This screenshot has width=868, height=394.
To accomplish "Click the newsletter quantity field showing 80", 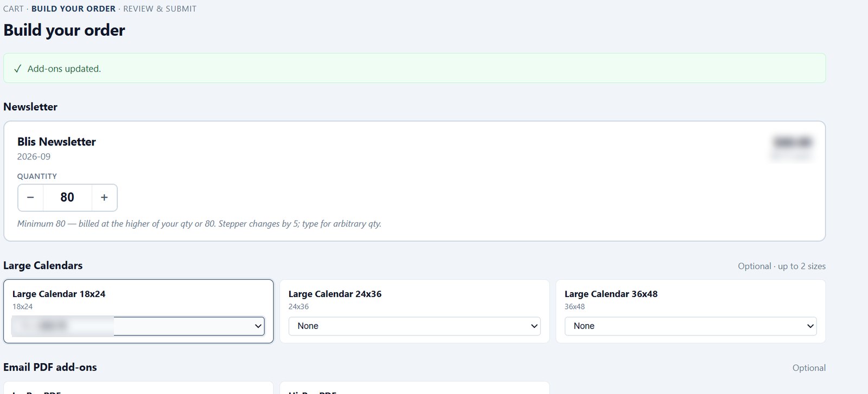I will coord(67,198).
